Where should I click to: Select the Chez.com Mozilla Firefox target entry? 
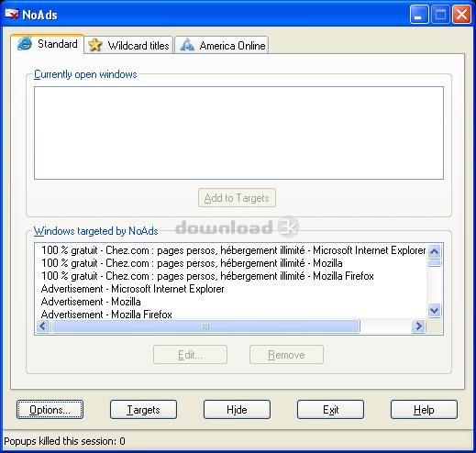207,276
